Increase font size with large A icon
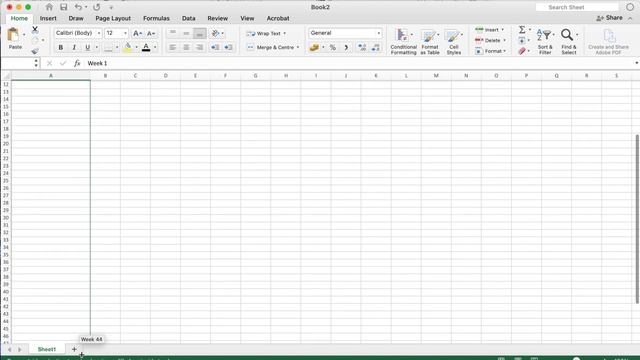640x360 pixels. click(138, 33)
